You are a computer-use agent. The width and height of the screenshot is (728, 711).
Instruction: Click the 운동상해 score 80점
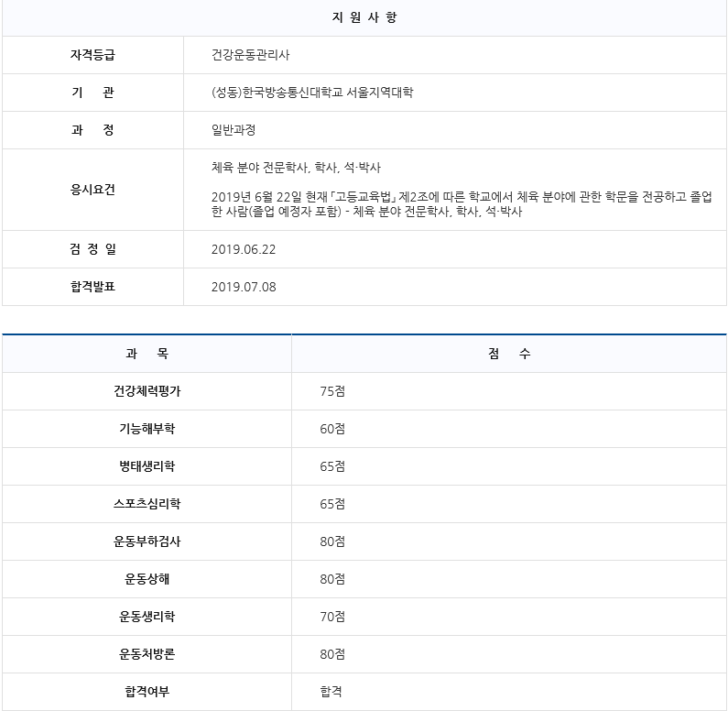click(x=332, y=579)
